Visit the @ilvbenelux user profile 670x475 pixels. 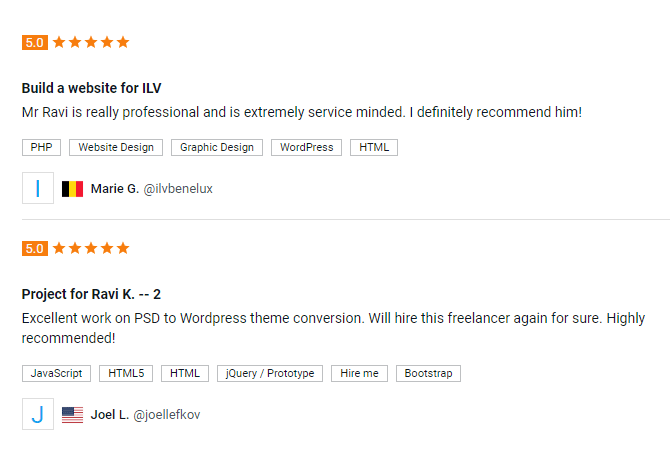tap(178, 189)
